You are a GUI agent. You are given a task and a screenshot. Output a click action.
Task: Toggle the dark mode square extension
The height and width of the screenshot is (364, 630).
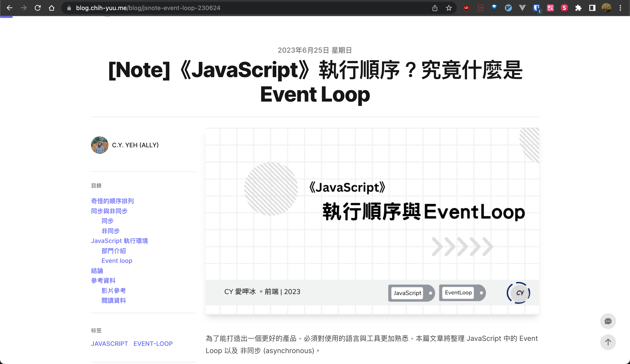coord(592,8)
